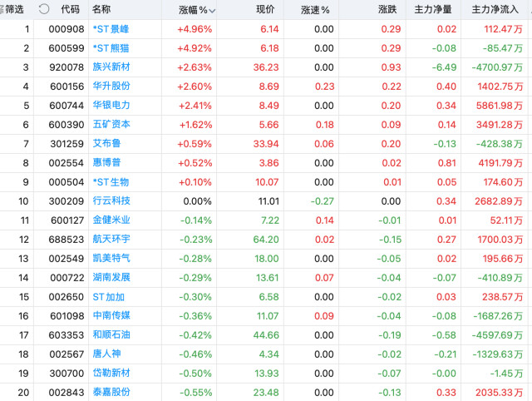The height and width of the screenshot is (401, 532).
Task: Open the 中南传媒 stock link
Action: 111,315
